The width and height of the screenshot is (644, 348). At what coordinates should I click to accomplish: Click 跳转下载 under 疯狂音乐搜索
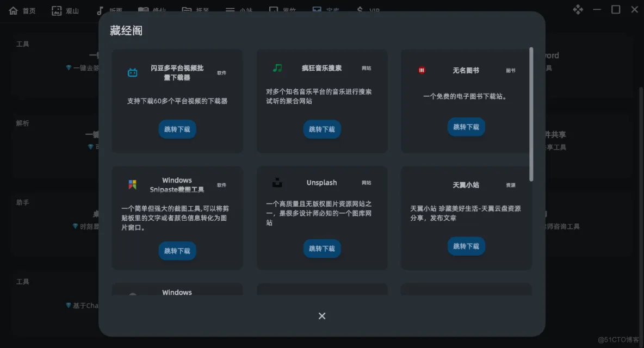click(321, 129)
